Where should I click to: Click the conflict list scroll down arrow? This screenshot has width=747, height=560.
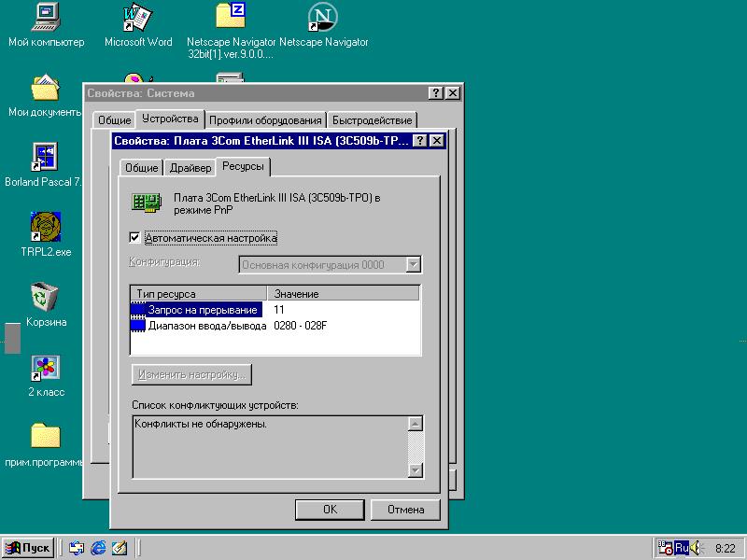pos(416,470)
